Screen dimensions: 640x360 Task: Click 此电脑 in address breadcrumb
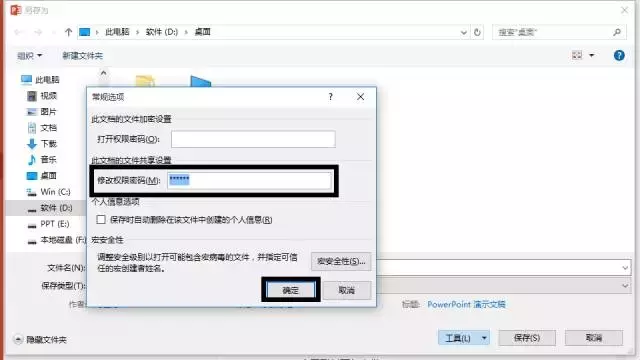[117, 32]
